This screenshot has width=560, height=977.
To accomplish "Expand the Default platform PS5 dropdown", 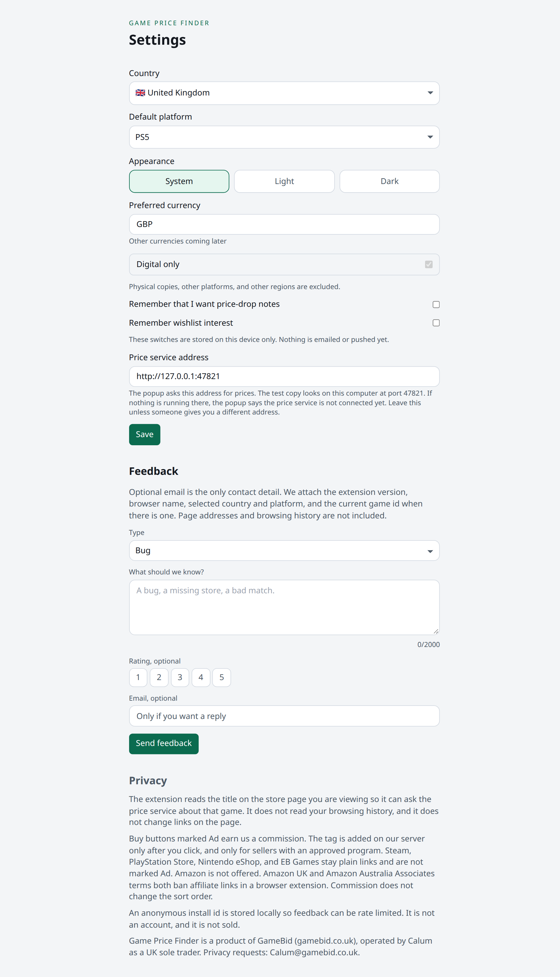I will [x=284, y=137].
